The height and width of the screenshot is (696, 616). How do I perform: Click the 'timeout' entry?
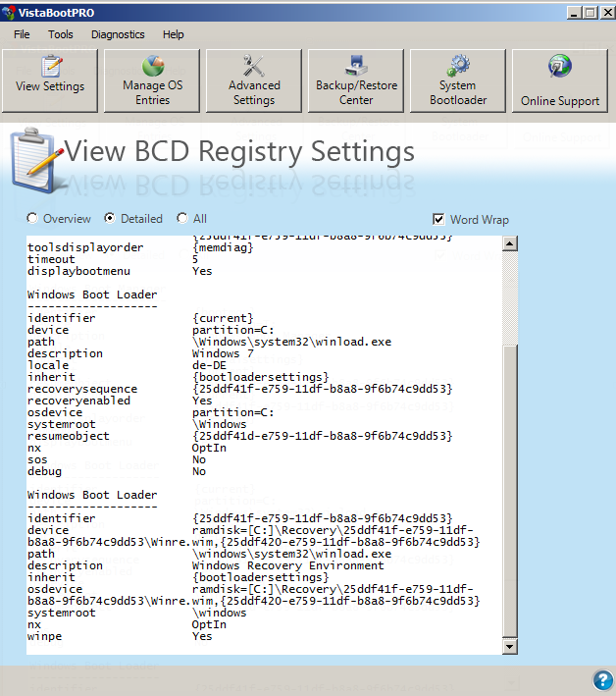click(51, 259)
